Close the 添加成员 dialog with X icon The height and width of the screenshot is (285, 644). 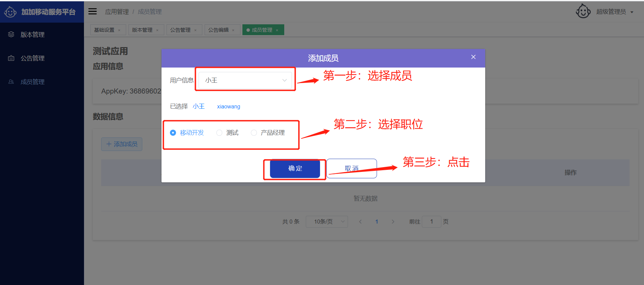coord(473,57)
